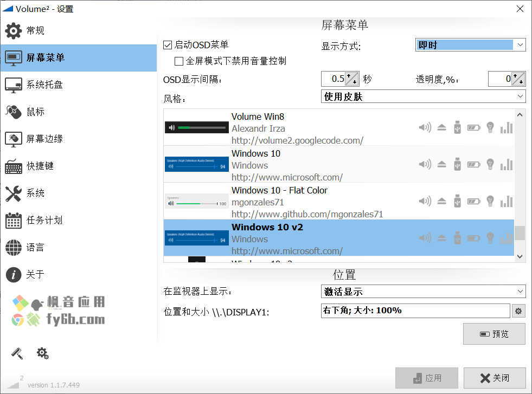Click the OSD interval spinner arrows

(x=352, y=79)
